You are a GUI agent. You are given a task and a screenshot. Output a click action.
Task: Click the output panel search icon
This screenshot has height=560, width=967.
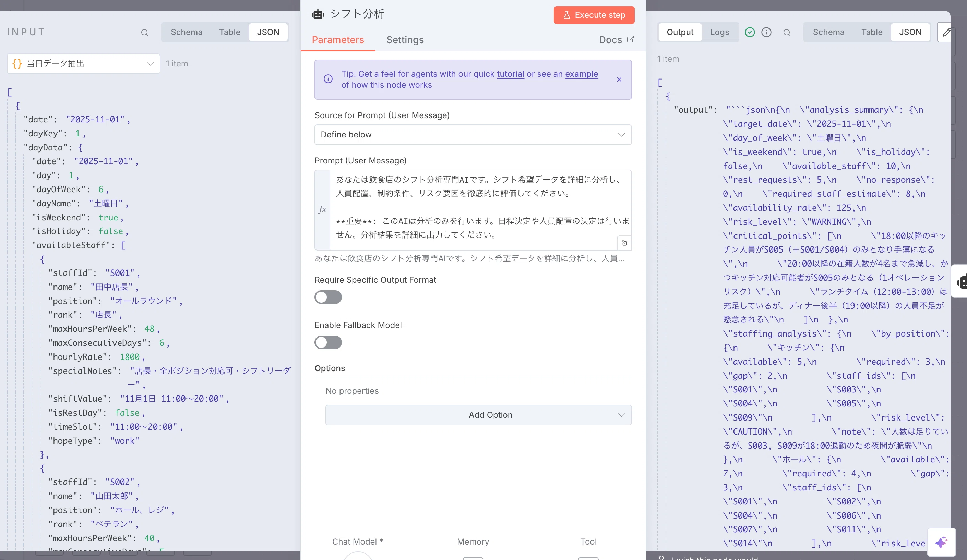(787, 32)
